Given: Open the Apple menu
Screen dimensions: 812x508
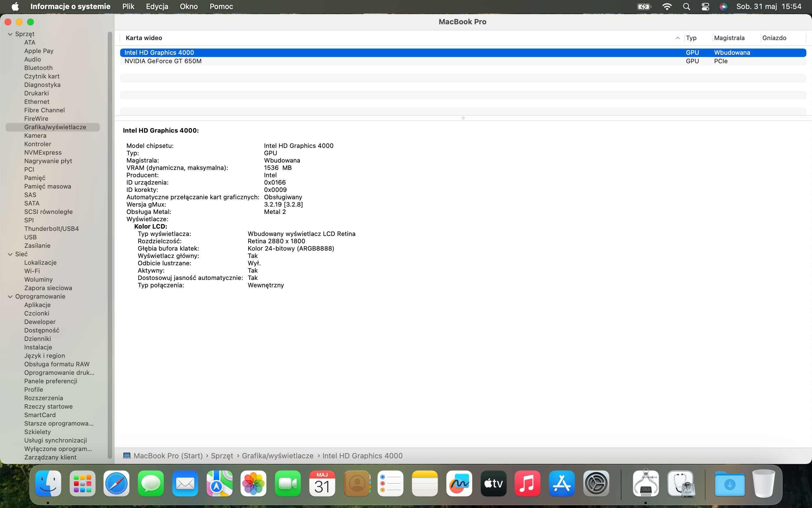Looking at the screenshot, I should point(16,6).
